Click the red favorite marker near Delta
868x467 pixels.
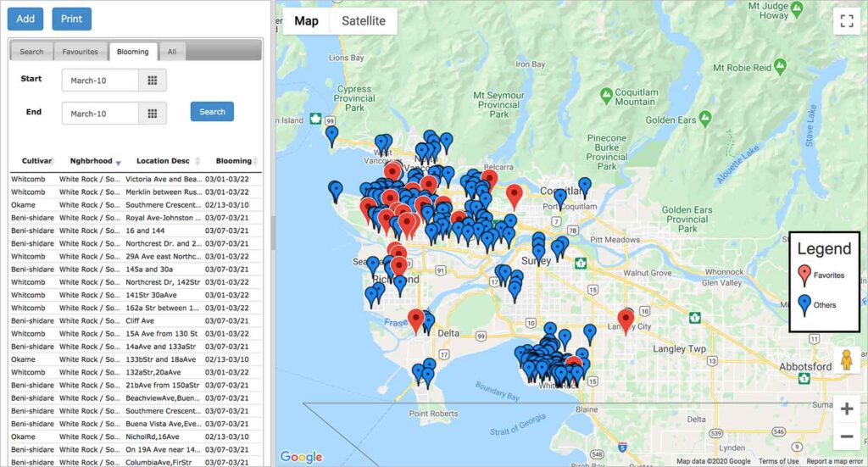pos(415,320)
